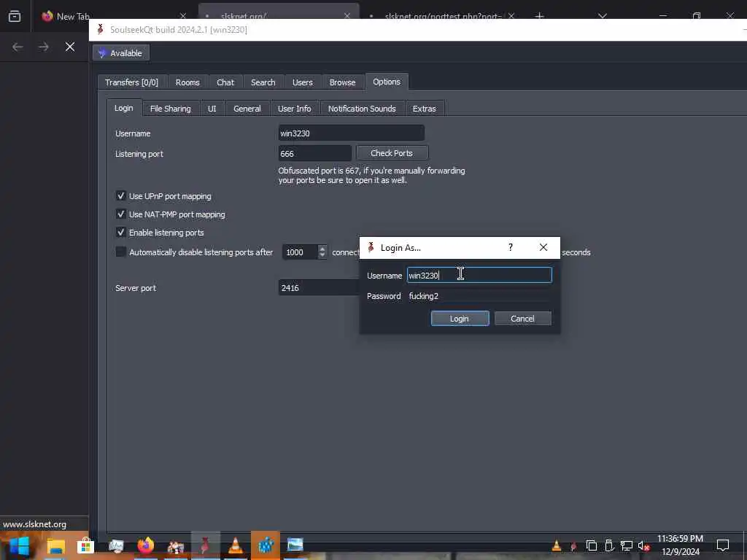Screen dimensions: 747x560
Task: Switch to the Users tab
Action: click(303, 82)
